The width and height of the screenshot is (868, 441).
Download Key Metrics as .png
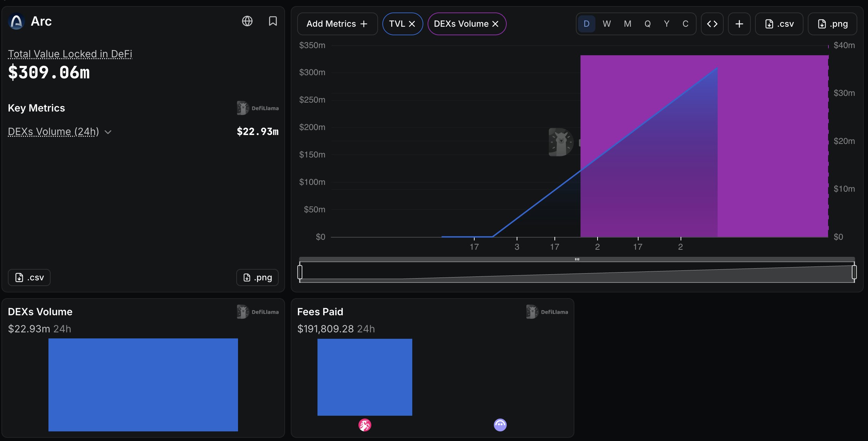pos(257,277)
